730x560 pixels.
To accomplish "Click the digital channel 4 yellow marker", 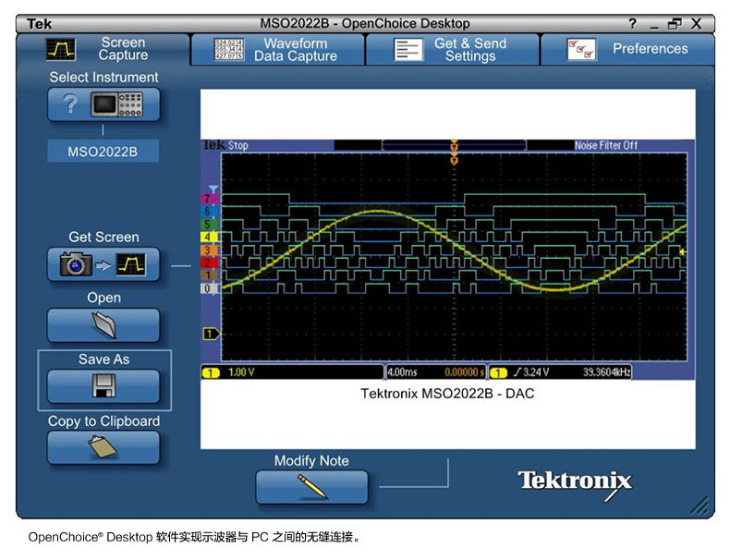I will [x=208, y=237].
